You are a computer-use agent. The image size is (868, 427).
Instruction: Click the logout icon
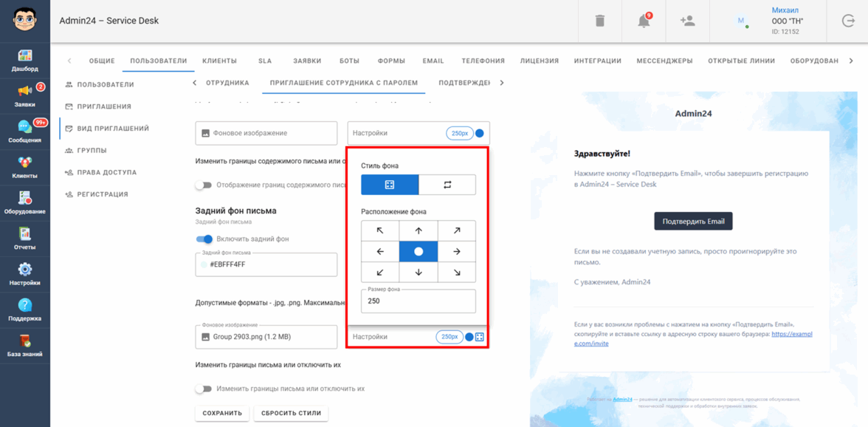click(x=848, y=21)
